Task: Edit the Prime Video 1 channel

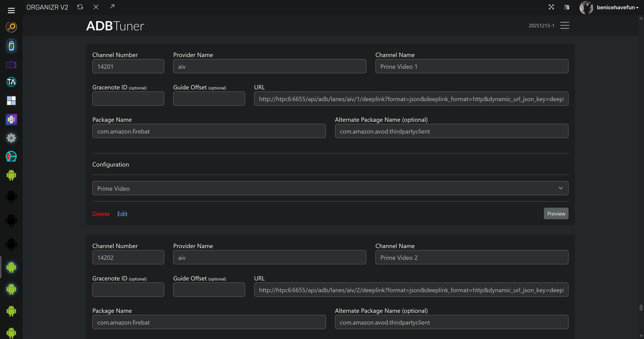Action: (122, 214)
